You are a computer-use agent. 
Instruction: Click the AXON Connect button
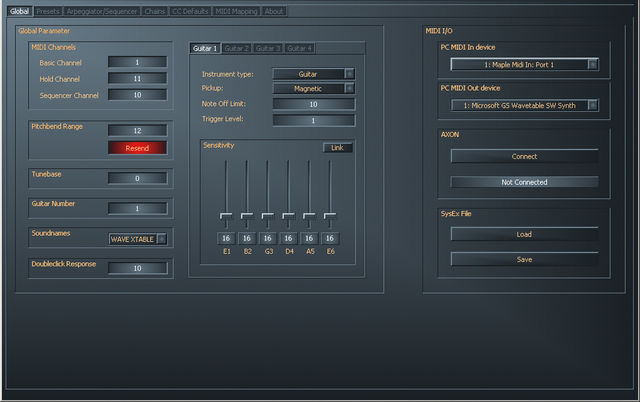click(524, 156)
